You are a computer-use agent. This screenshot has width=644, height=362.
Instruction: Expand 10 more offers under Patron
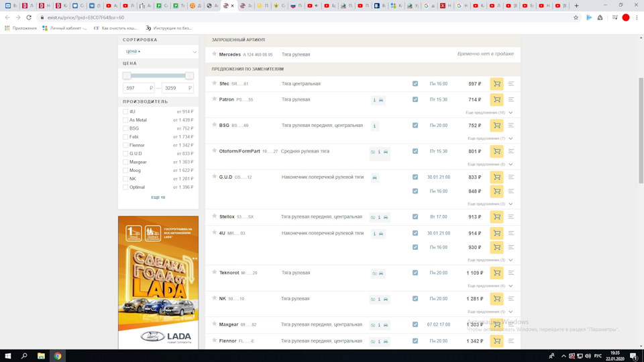coord(489,113)
